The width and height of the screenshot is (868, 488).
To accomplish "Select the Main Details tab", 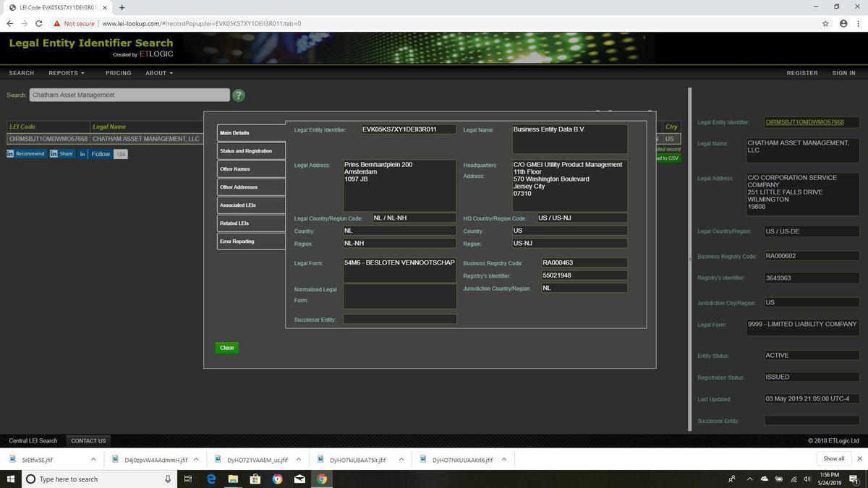I will coord(251,133).
